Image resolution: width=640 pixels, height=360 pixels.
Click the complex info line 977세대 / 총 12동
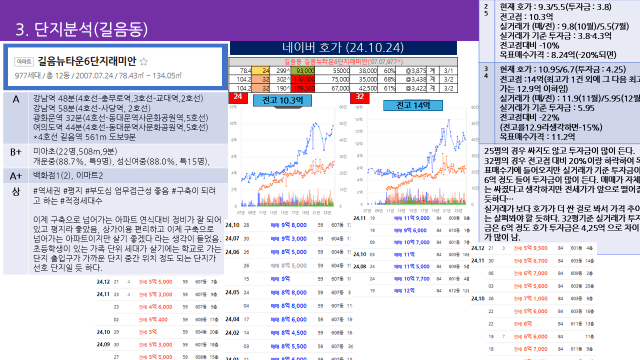pos(98,76)
